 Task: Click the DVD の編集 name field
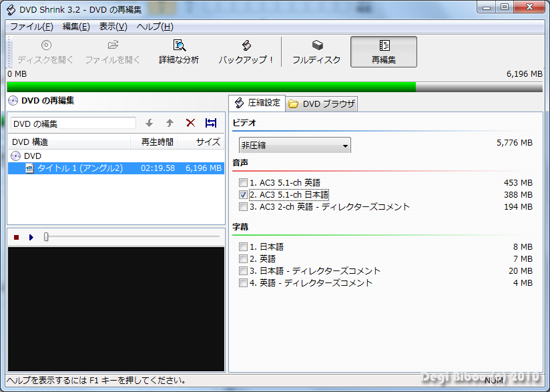tap(73, 123)
